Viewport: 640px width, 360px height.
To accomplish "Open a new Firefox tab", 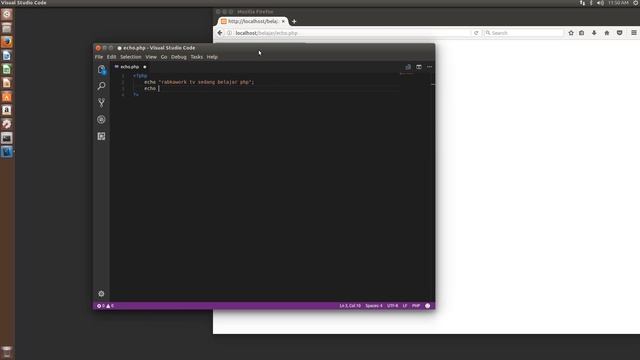I will tap(294, 21).
